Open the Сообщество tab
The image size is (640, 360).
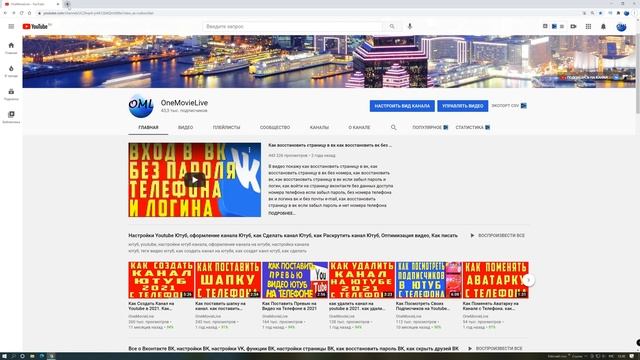coord(275,127)
